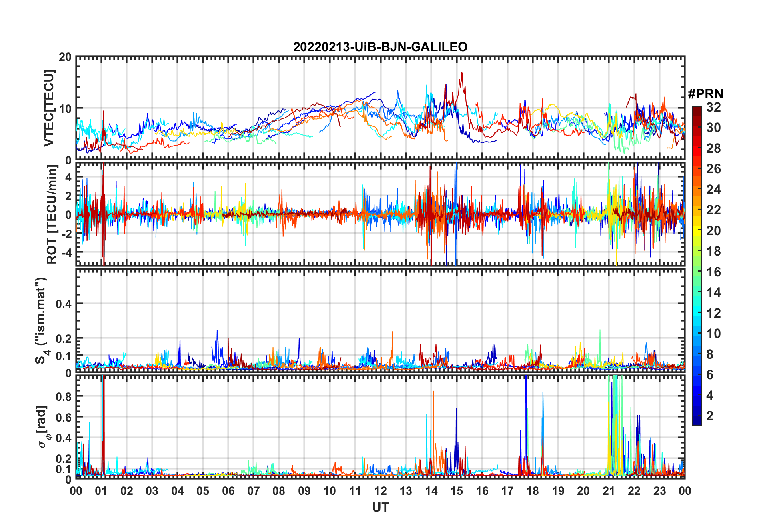761x532 pixels.
Task: Click the PRN jet colorbar strip
Action: pos(697,266)
